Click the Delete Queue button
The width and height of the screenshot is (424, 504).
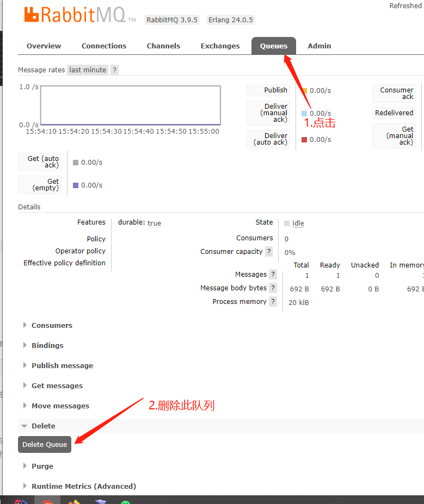[45, 444]
